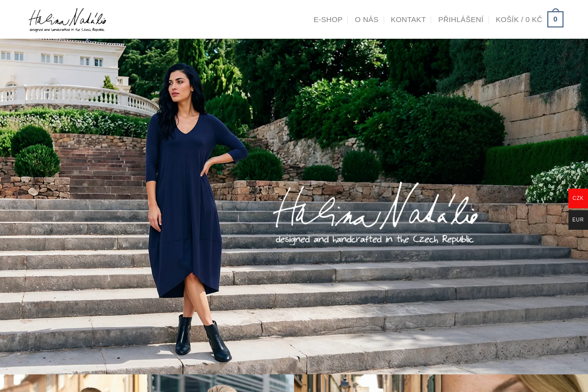Open the KOŠÍK / 0 KČ cart link

click(519, 20)
